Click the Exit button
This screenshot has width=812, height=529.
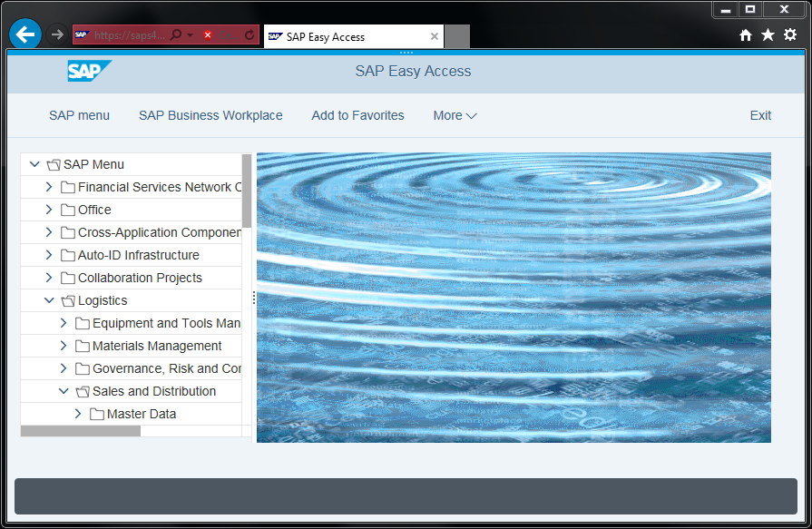(760, 115)
